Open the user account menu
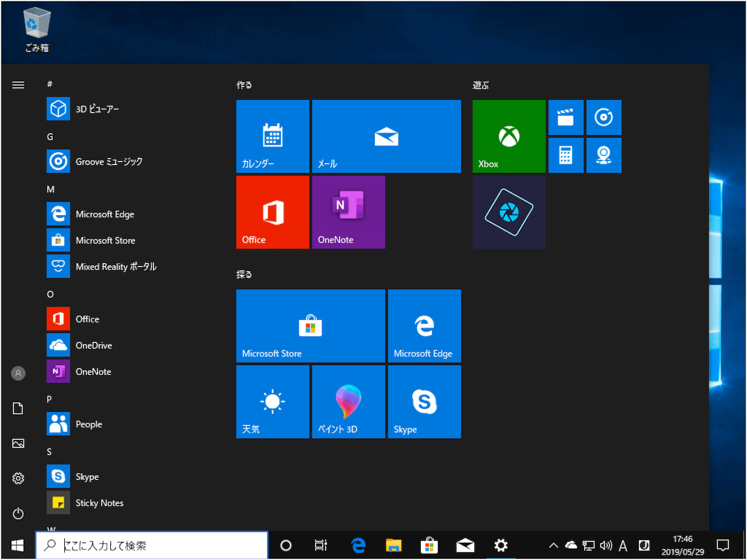747x560 pixels. click(x=18, y=373)
